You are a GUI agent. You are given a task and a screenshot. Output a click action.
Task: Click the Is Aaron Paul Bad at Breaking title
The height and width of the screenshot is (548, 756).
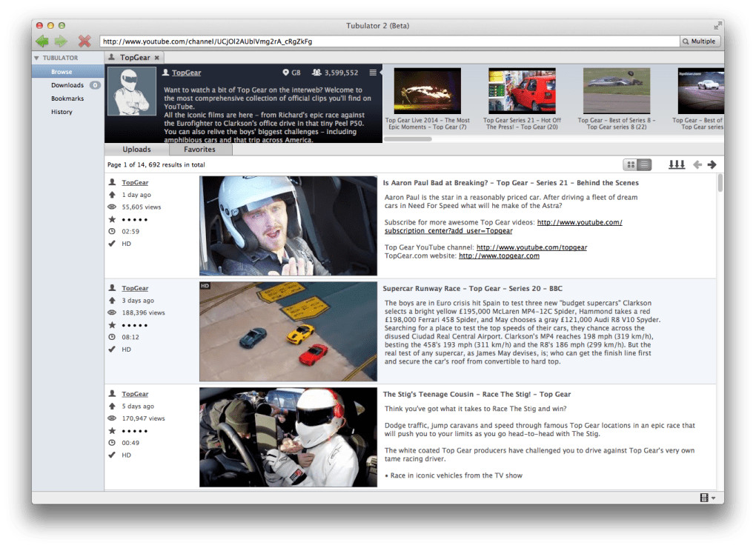coord(511,183)
